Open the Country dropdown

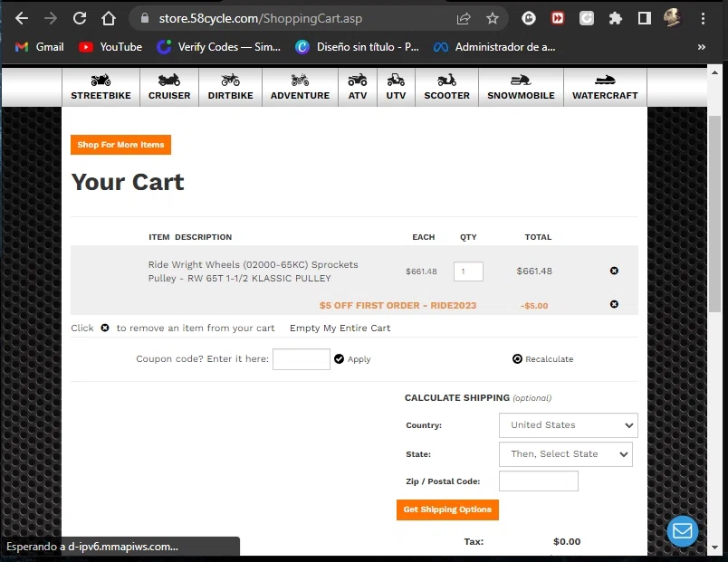[x=569, y=425]
